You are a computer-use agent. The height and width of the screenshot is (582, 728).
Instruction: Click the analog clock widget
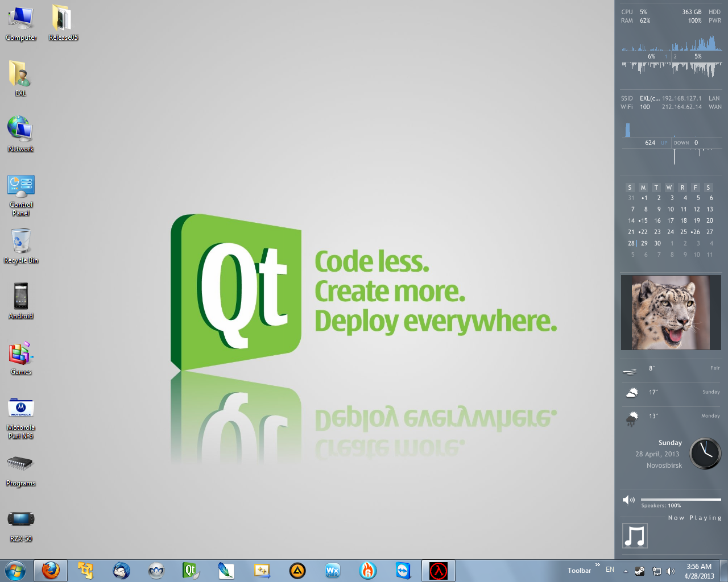tap(705, 454)
